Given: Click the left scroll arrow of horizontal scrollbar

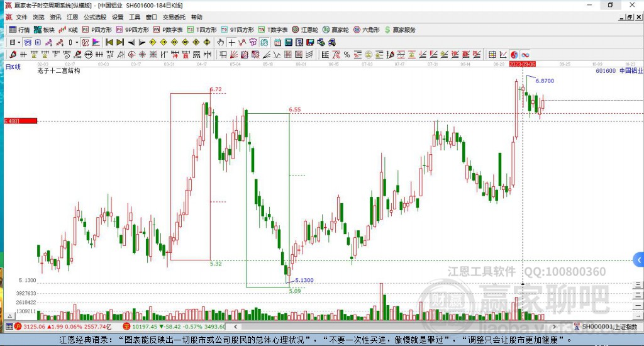Looking at the screenshot, I should point(235,326).
